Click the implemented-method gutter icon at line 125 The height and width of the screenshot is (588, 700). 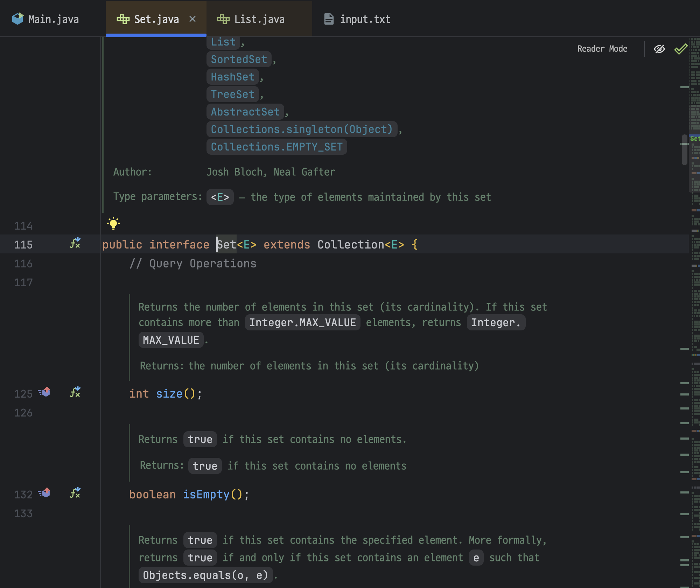coord(44,392)
